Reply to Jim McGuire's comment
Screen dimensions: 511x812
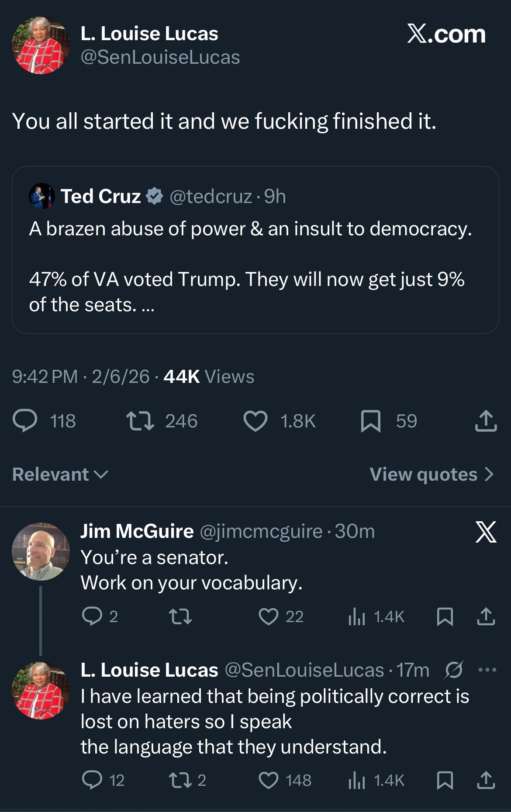[92, 616]
